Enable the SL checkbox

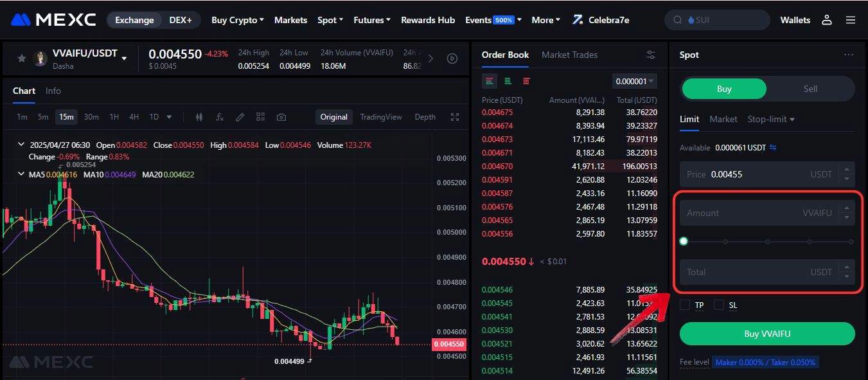(x=719, y=305)
